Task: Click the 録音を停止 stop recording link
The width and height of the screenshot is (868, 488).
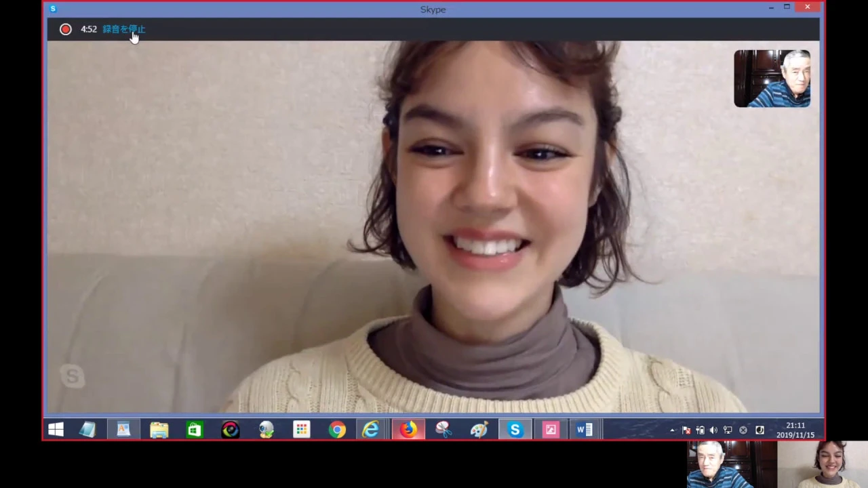Action: click(x=124, y=29)
